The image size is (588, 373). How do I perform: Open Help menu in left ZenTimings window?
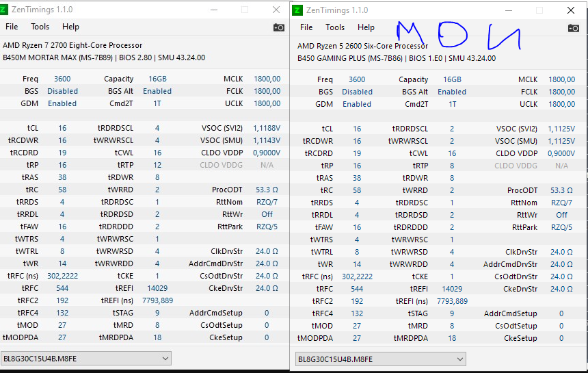click(70, 27)
